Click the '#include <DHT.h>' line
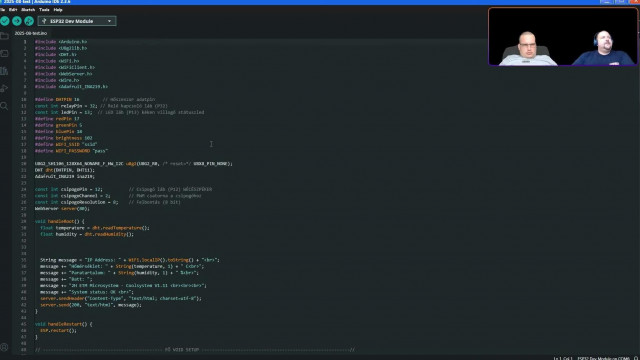 click(x=56, y=54)
